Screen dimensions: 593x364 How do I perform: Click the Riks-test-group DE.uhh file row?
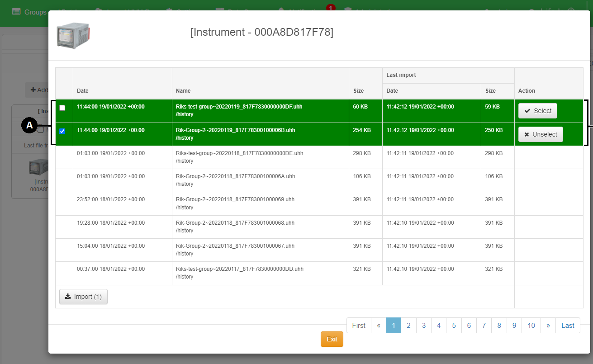239,157
